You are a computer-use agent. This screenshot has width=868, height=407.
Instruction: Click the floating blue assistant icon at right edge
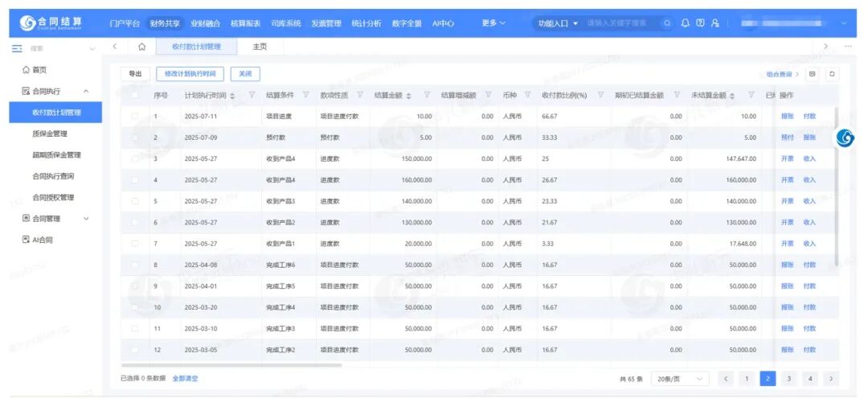pyautogui.click(x=845, y=138)
